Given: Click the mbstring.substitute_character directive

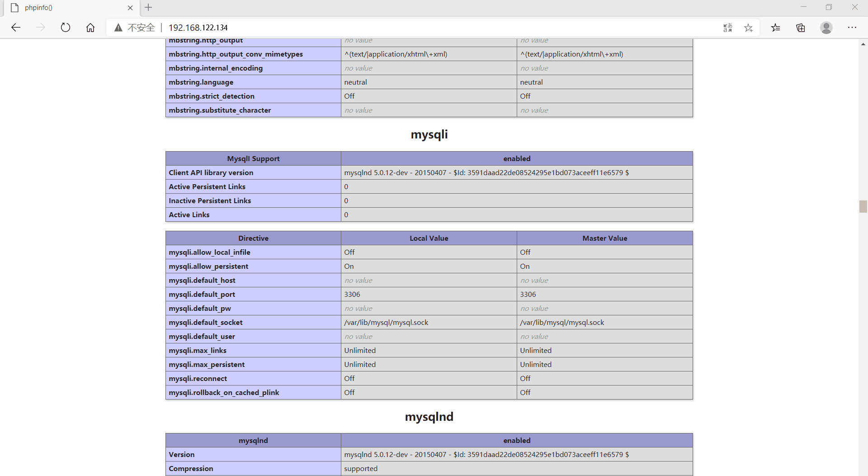Looking at the screenshot, I should tap(220, 110).
